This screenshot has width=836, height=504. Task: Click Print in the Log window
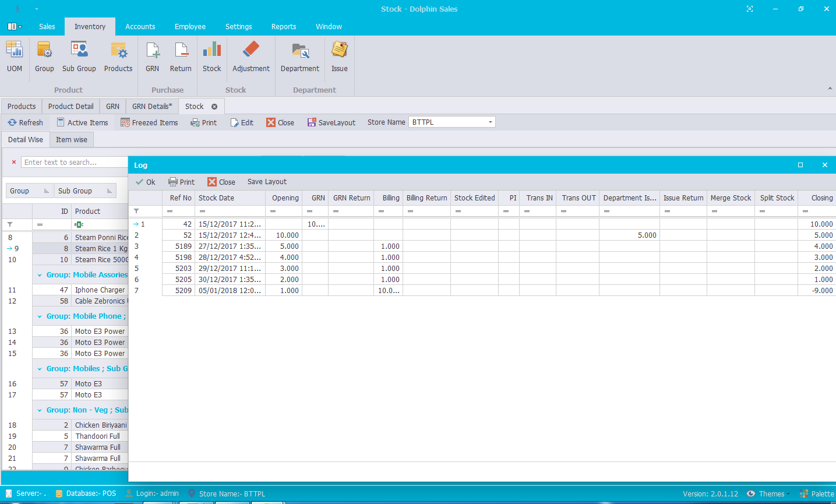pos(181,182)
